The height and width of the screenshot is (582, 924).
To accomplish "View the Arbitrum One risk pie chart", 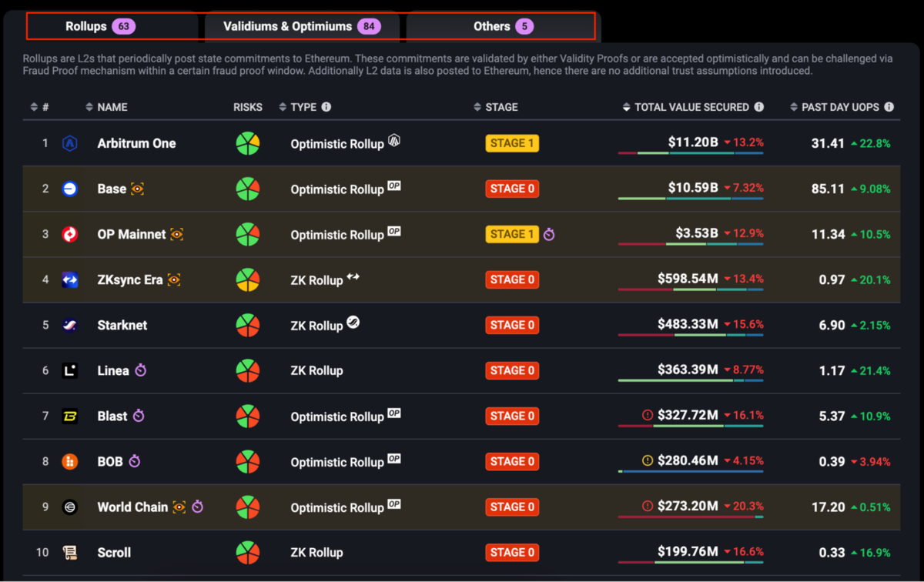I will tap(248, 143).
